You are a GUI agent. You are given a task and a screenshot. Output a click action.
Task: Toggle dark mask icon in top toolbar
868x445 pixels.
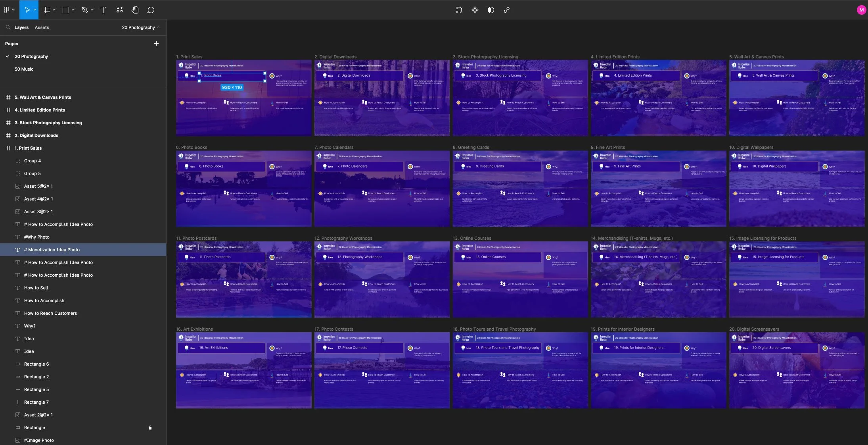(491, 10)
